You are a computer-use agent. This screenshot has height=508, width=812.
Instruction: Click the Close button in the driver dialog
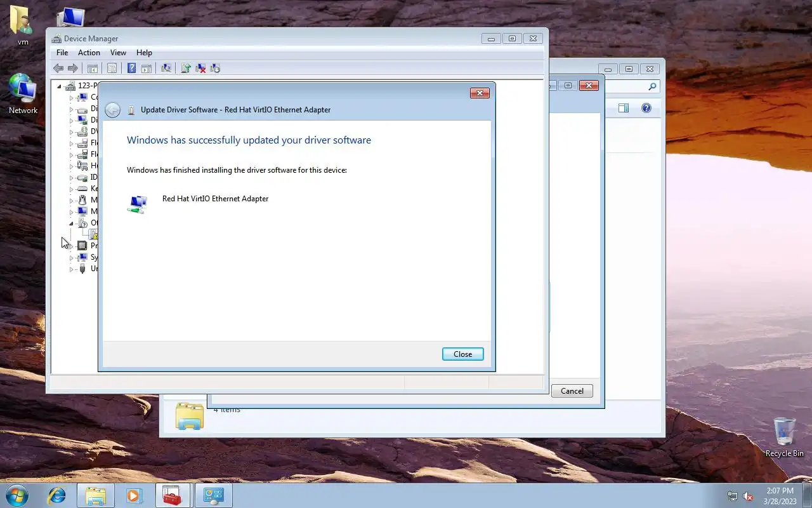[463, 354]
